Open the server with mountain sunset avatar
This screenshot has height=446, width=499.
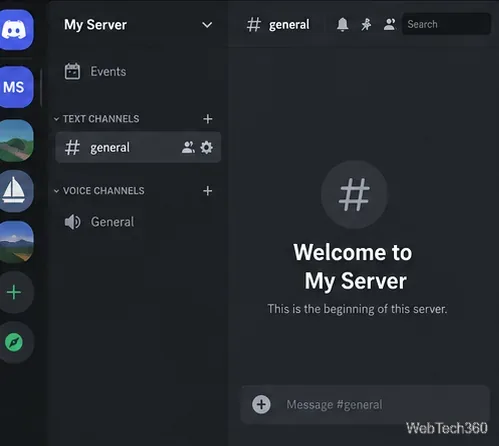click(x=15, y=242)
